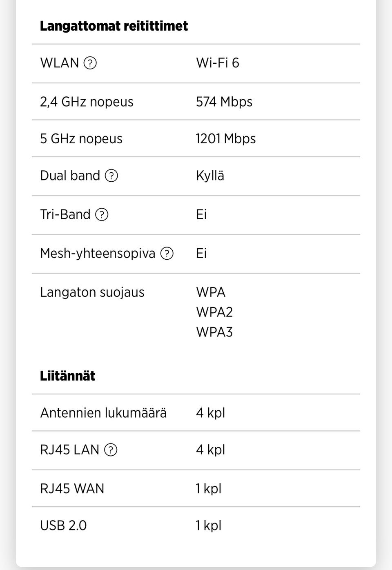392x570 pixels.
Task: Click the Antennien lukumäärä label
Action: (x=103, y=413)
